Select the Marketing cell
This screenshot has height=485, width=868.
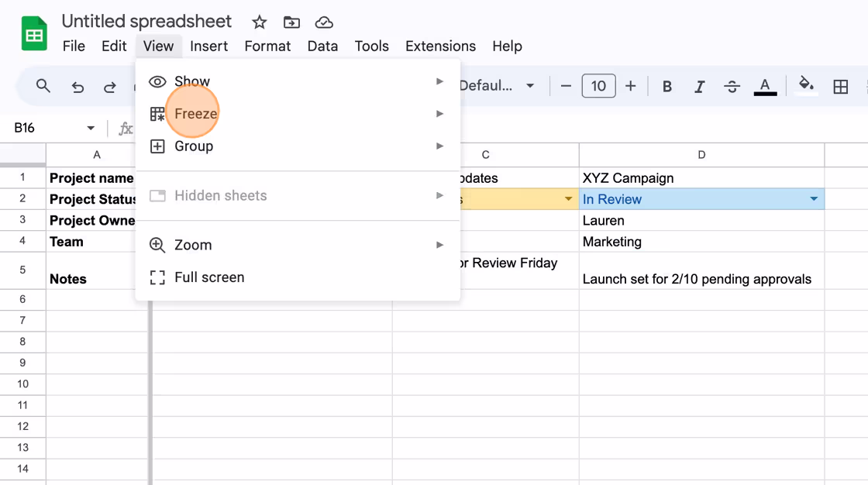701,242
